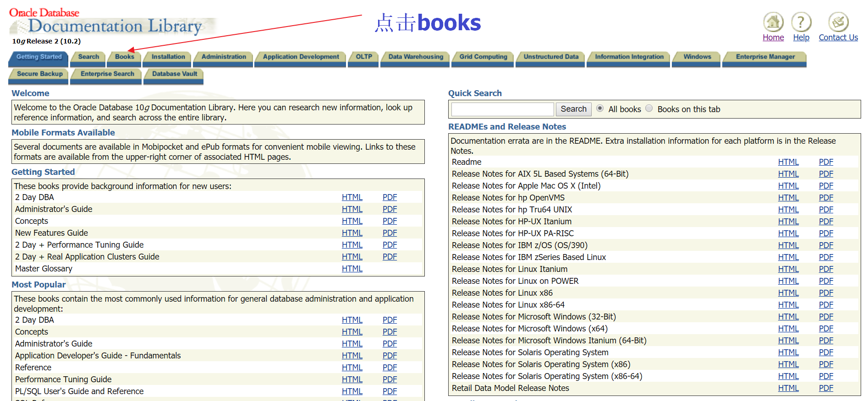Open HTML link for Performance Tuning Guide
Image resolution: width=868 pixels, height=401 pixels.
click(352, 379)
